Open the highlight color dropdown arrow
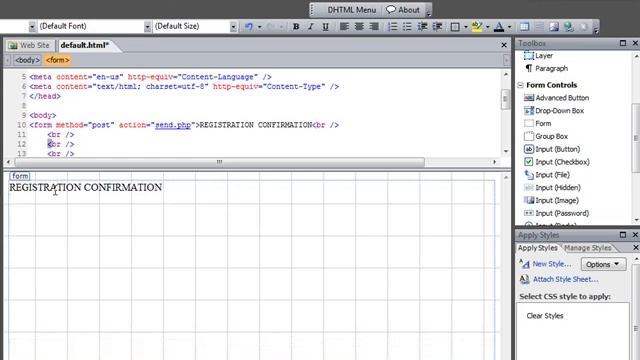This screenshot has height=360, width=640. click(x=487, y=27)
